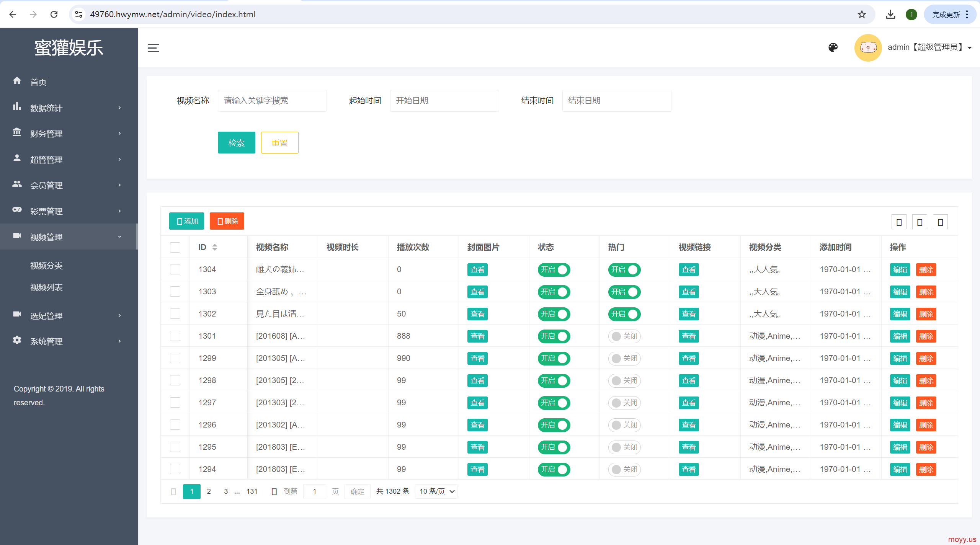
Task: Check the select-all header checkbox
Action: coord(175,247)
